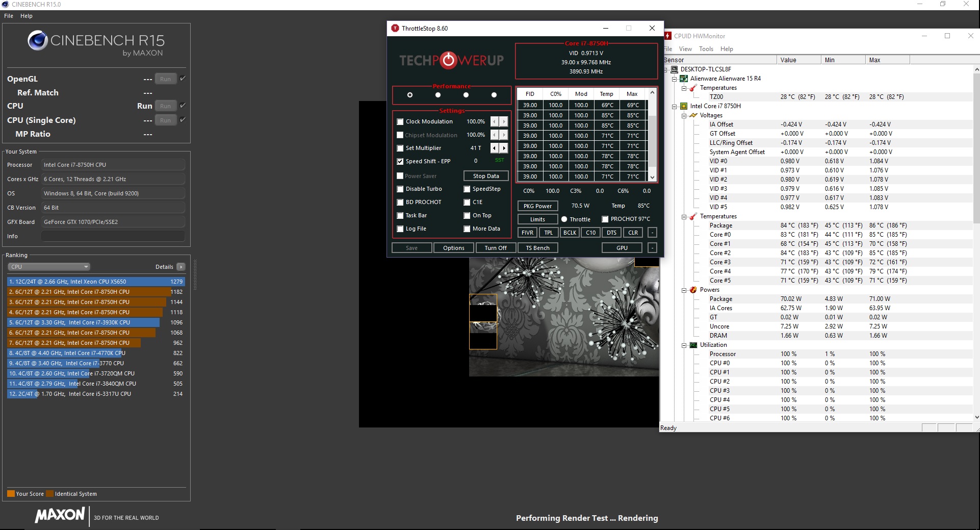Collapse Temperatures node under Intel Core

click(684, 216)
